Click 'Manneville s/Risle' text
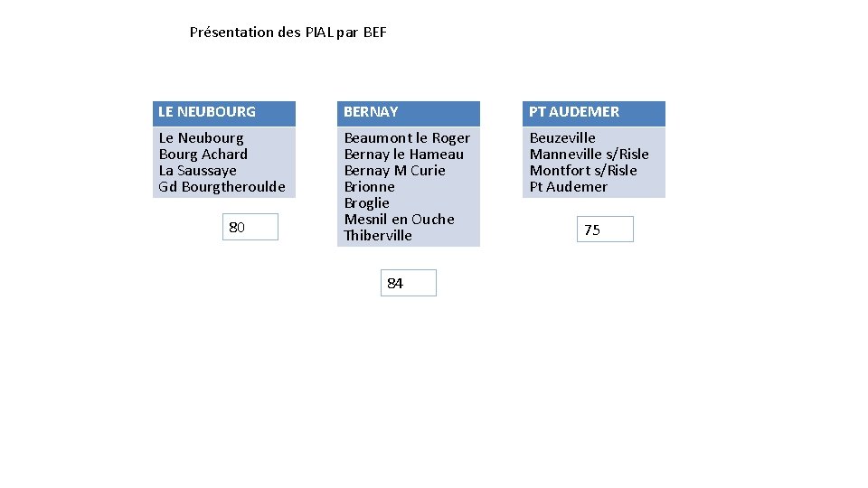868x488 pixels. 589,155
